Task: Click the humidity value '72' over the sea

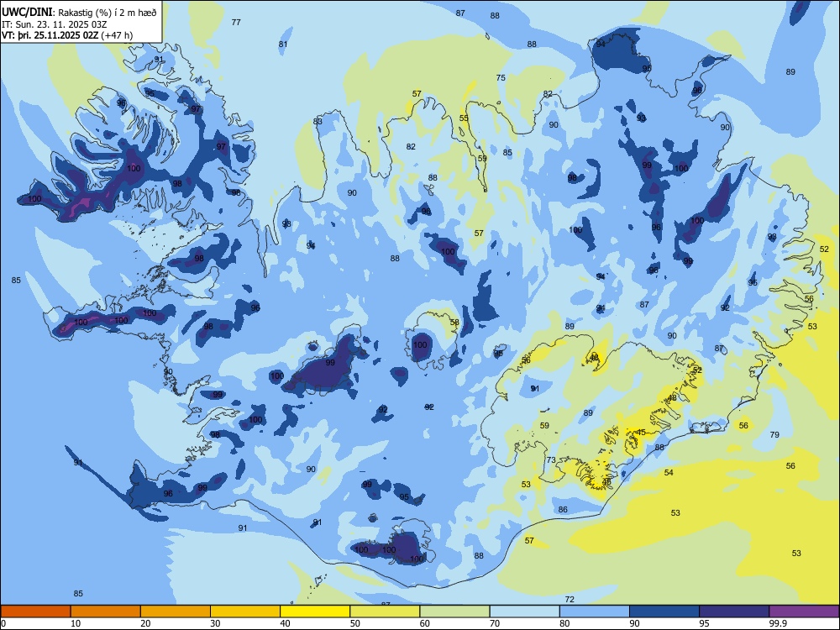Action: (x=570, y=600)
